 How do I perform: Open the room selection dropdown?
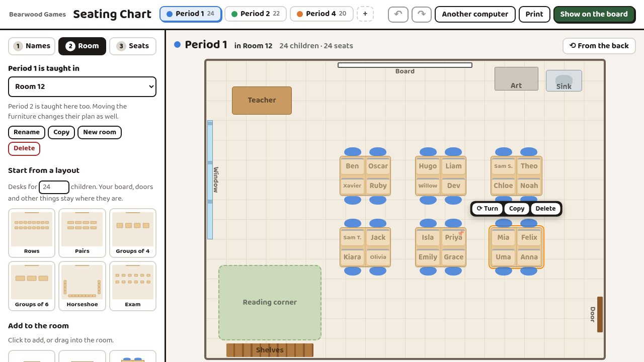point(82,86)
